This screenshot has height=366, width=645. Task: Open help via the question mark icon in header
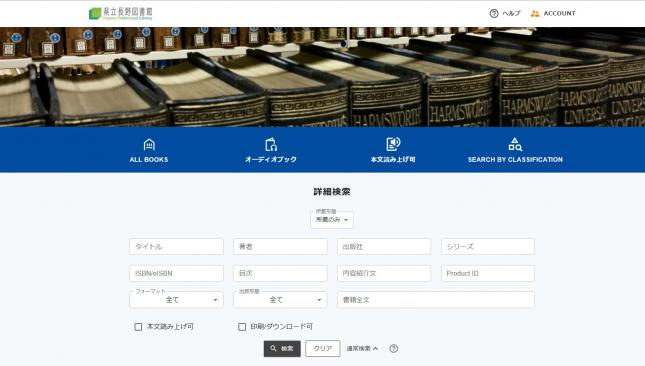(494, 14)
